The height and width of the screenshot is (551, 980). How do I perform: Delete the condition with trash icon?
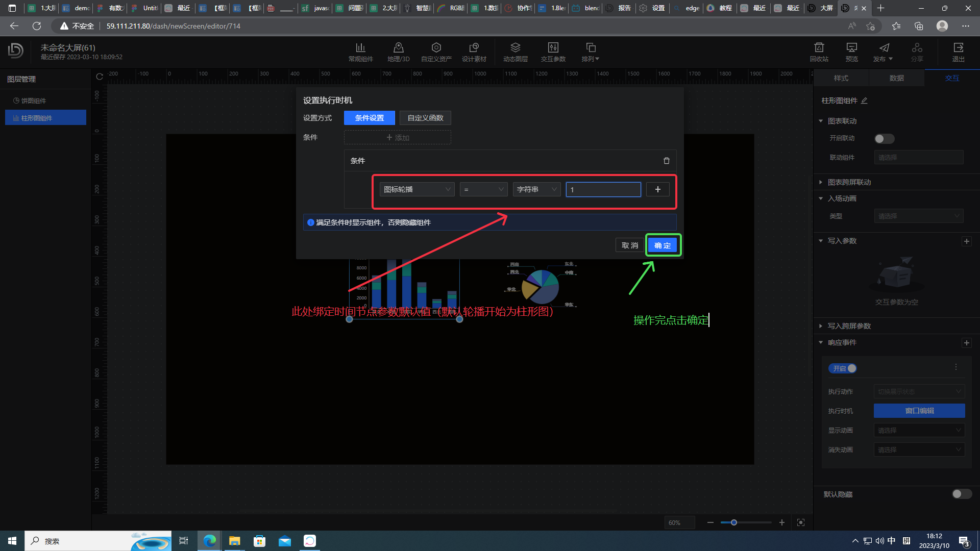click(x=666, y=161)
